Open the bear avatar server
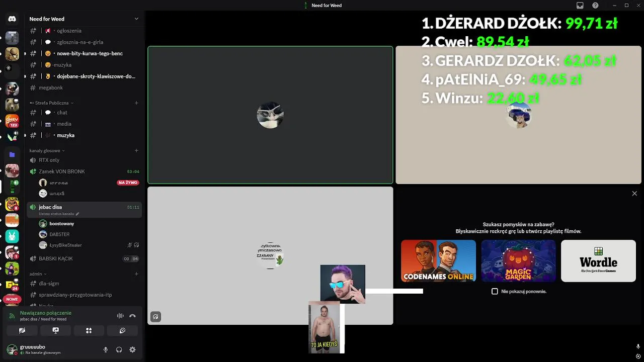644x362 pixels. click(12, 104)
